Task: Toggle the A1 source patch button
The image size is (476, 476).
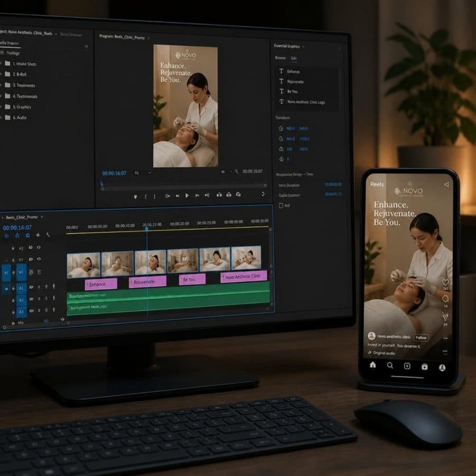Action: (x=6, y=273)
